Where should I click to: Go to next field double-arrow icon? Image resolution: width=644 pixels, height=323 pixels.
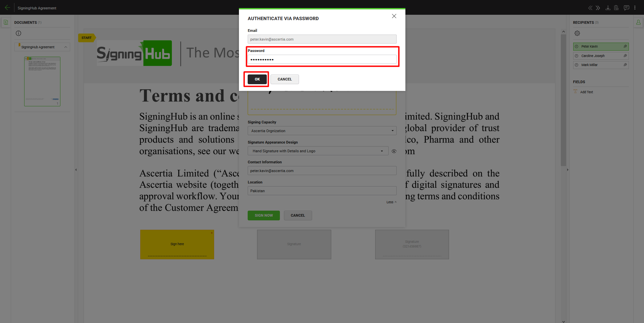pos(598,8)
